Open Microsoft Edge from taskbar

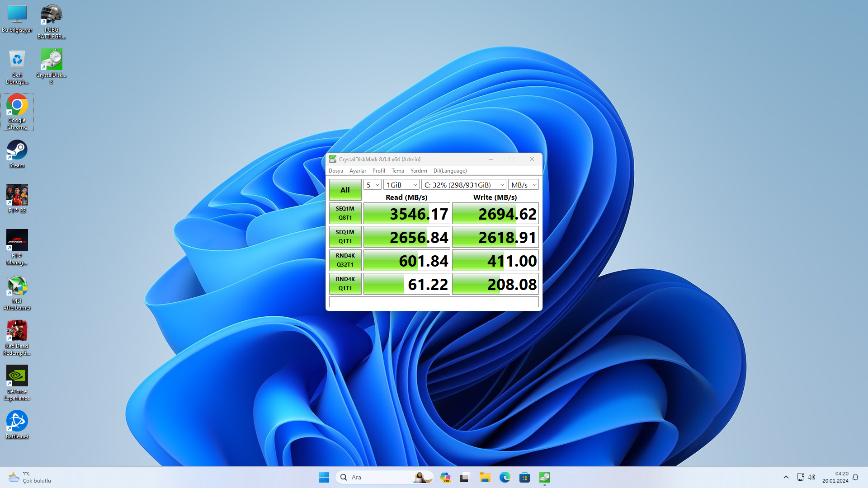click(505, 477)
